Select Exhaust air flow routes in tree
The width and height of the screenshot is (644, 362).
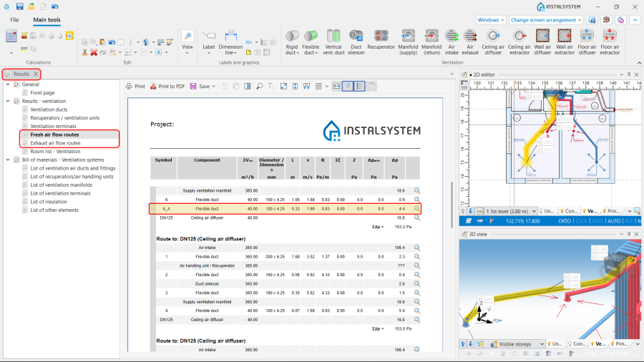click(x=55, y=143)
